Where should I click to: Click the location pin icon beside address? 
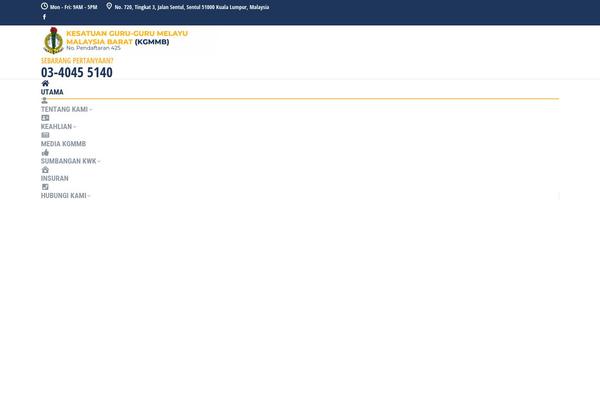click(109, 6)
